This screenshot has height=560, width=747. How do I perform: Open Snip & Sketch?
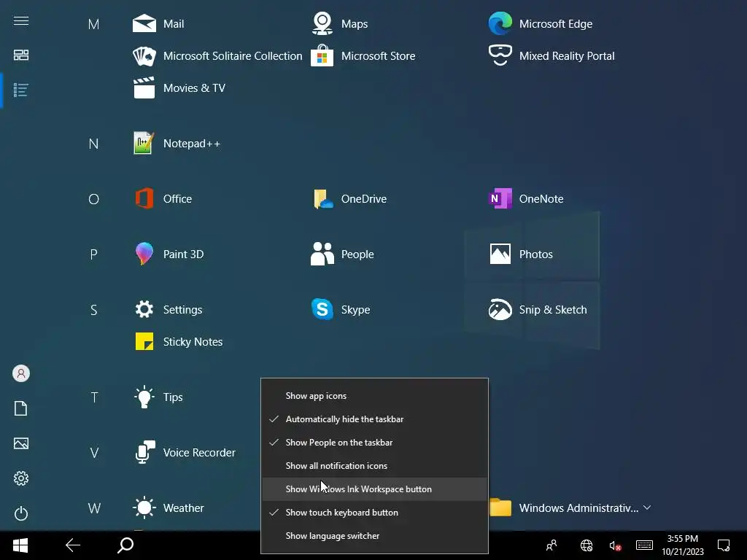[538, 309]
